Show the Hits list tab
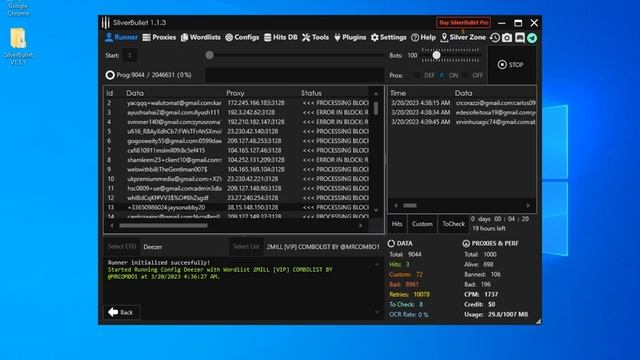 pos(397,224)
